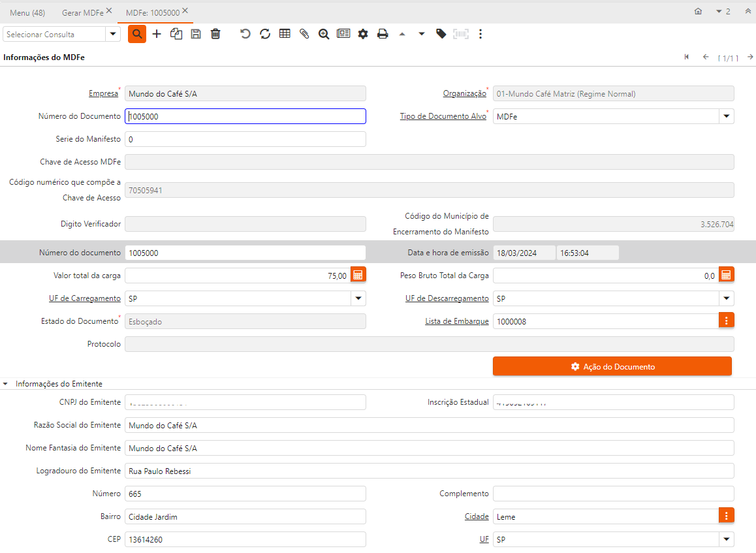This screenshot has width=756, height=553.
Task: Open the Menu (48) tab
Action: 27,12
